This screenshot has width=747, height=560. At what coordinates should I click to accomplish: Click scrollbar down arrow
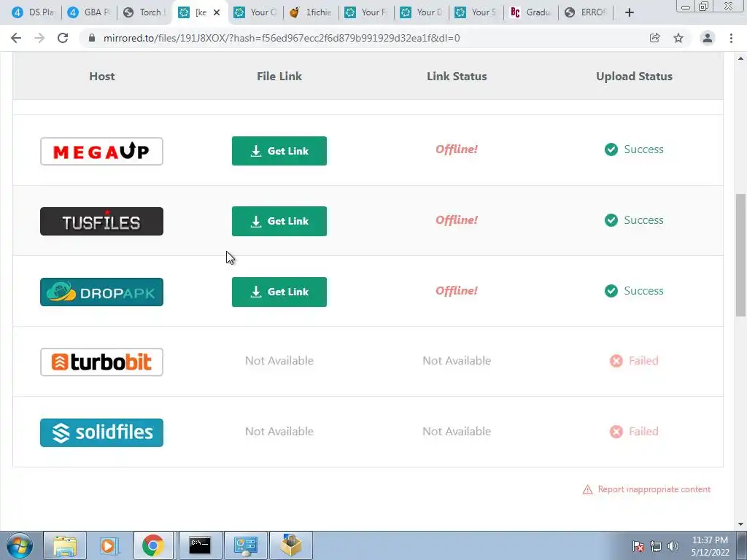click(x=740, y=524)
